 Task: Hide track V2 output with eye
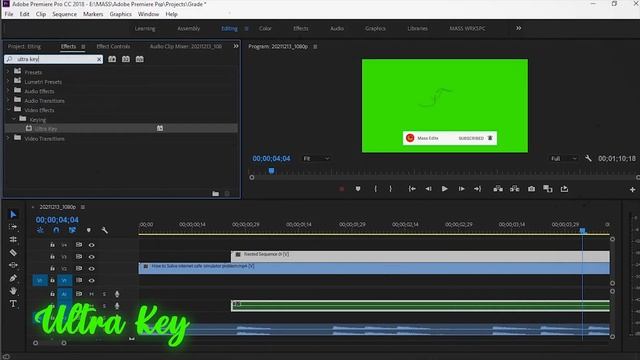[91, 269]
